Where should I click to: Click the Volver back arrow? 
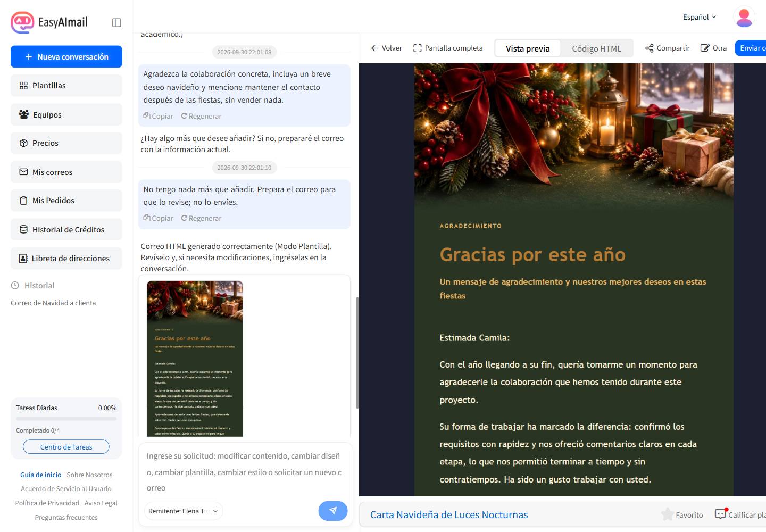[374, 48]
